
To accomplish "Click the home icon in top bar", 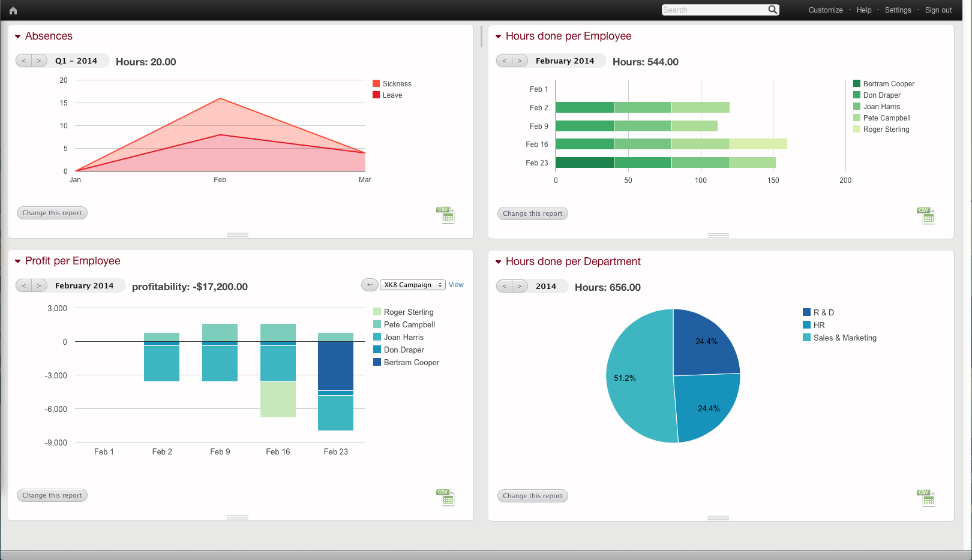I will pos(13,10).
